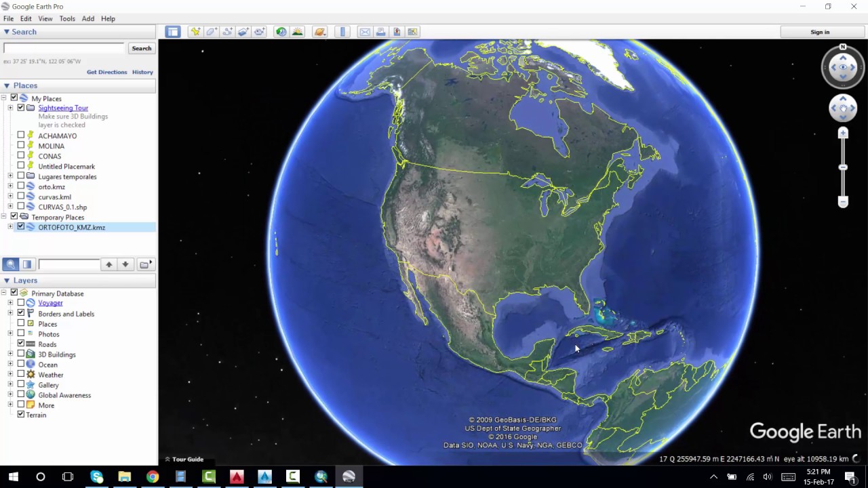Check the ACHAMAYO placemark checkbox
The width and height of the screenshot is (868, 488).
coord(21,136)
